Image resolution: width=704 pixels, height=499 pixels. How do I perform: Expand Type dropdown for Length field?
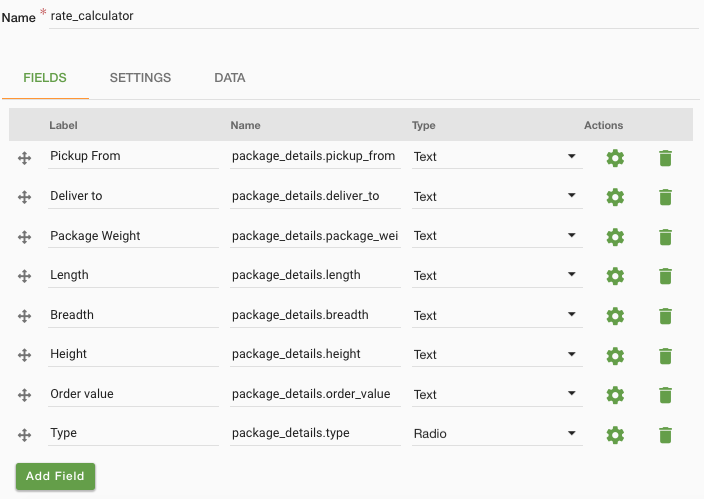pos(497,275)
